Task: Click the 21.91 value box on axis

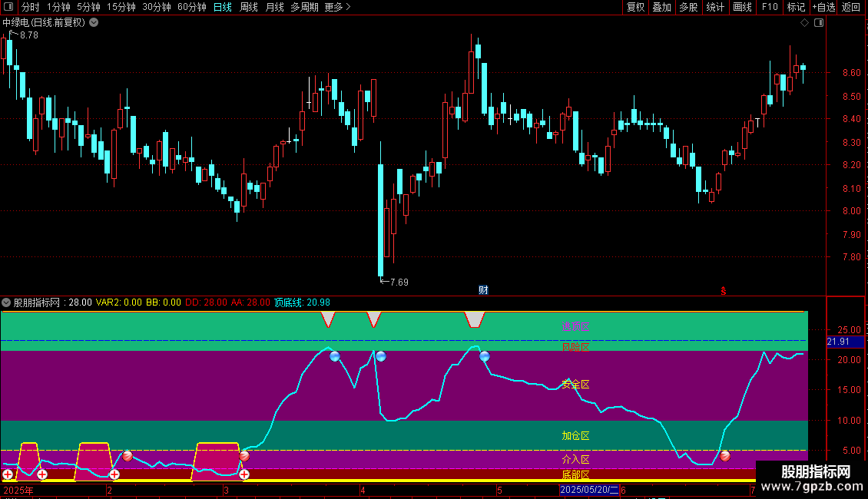Action: tap(845, 342)
